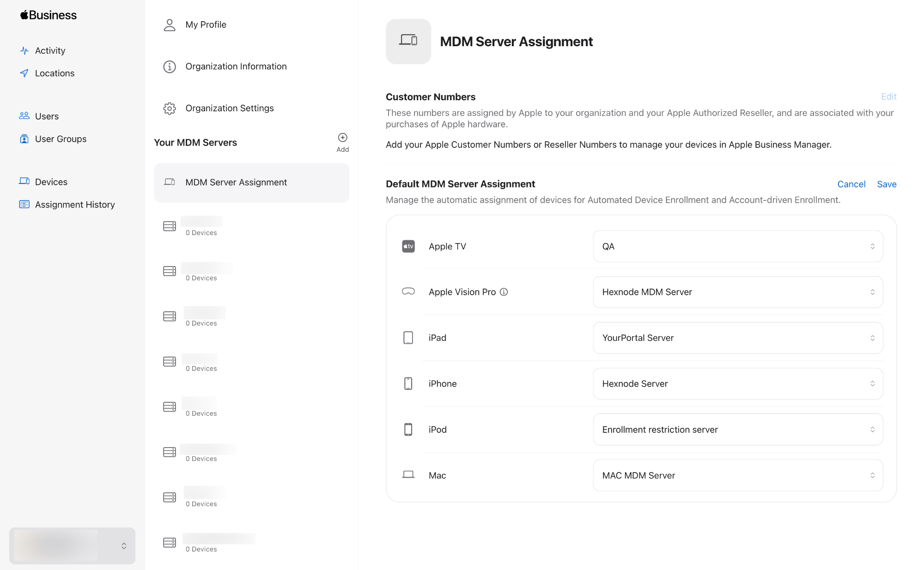Click the User Groups badge icon
The height and width of the screenshot is (570, 924).
(x=24, y=139)
